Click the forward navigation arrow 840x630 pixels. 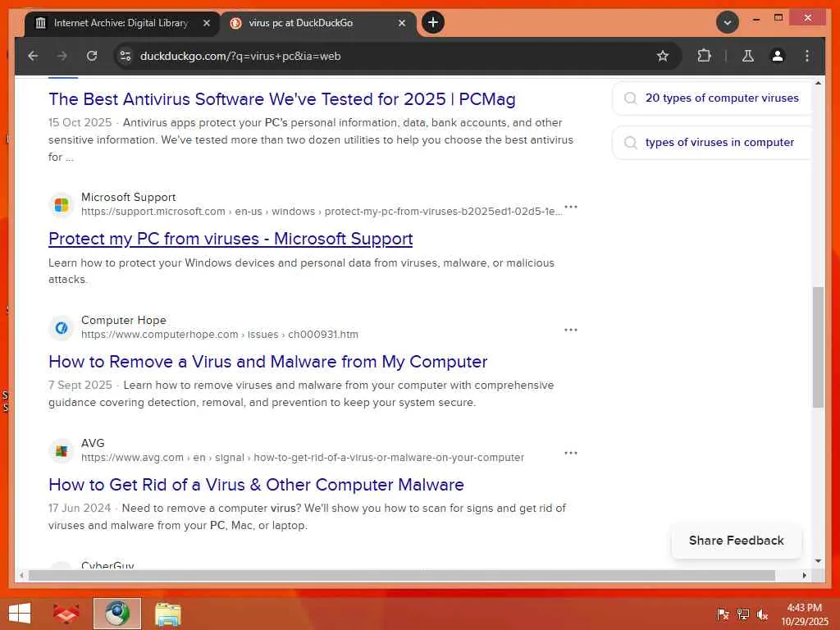(x=62, y=56)
